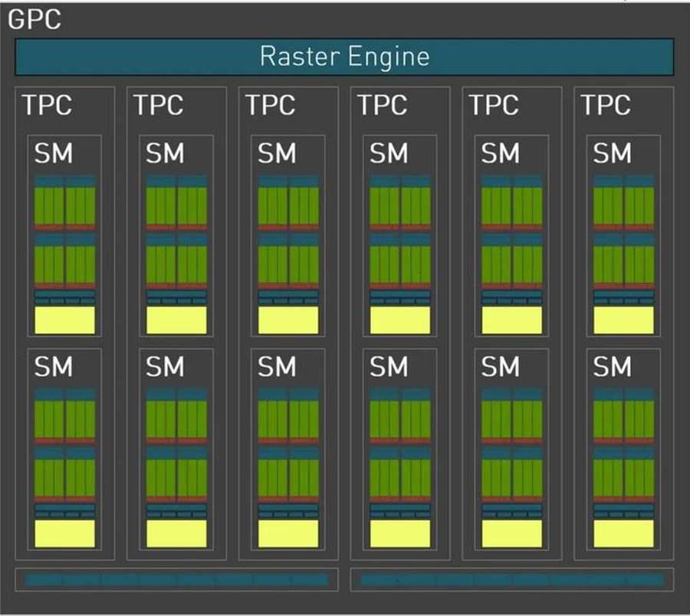The image size is (690, 616).
Task: Click the Raster Engine bar
Action: pos(344,57)
